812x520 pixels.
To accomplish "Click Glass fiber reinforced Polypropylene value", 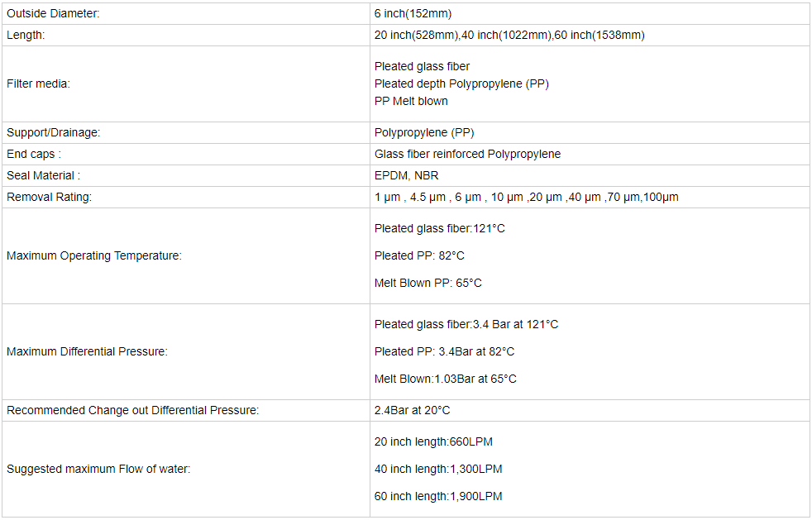I will 467,155.
